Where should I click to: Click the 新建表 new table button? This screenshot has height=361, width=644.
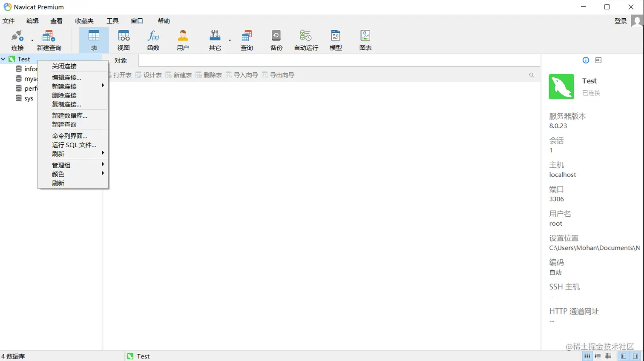[178, 75]
